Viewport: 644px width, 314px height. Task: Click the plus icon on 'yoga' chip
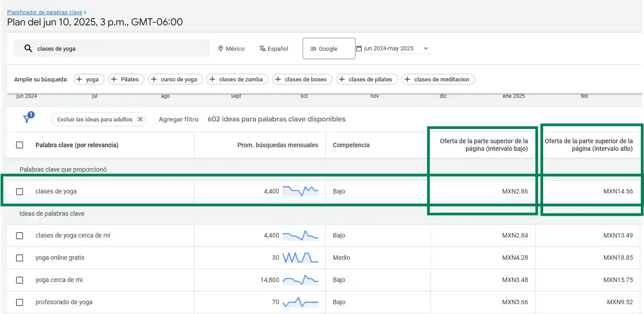(80, 79)
